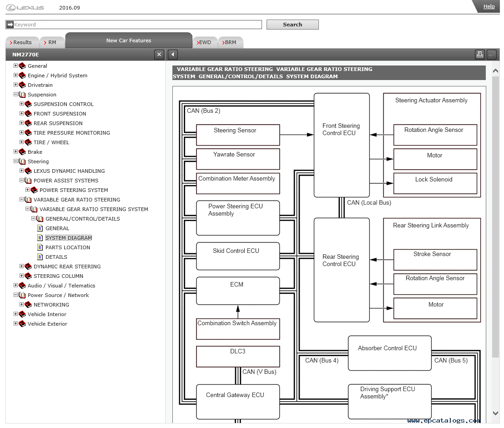Click the Vehicle Interior book icon
The image size is (504, 428).
[22, 314]
